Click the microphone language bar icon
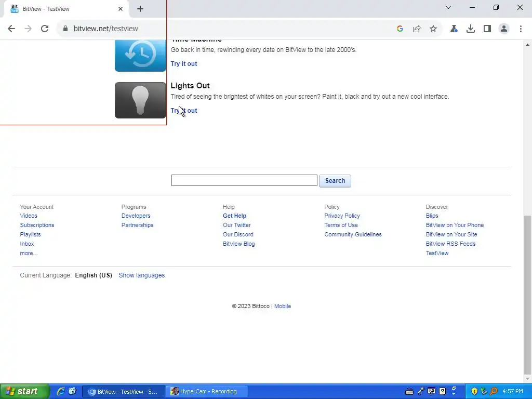This screenshot has width=532, height=399. click(x=421, y=391)
